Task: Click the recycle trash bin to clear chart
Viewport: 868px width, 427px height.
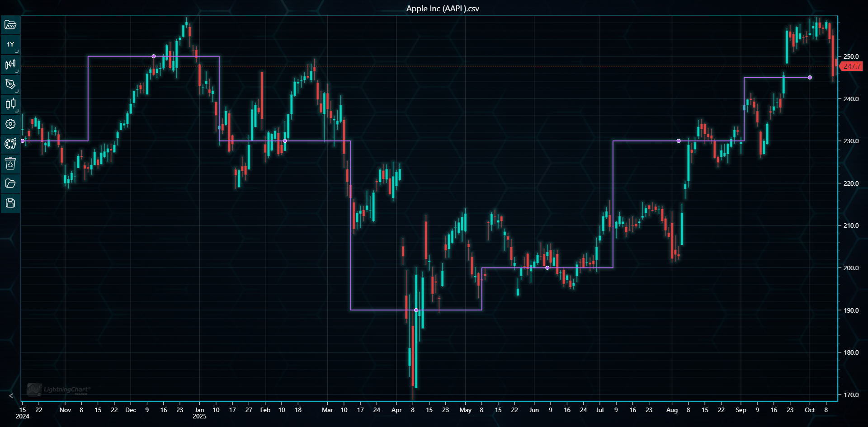Action: (10, 164)
